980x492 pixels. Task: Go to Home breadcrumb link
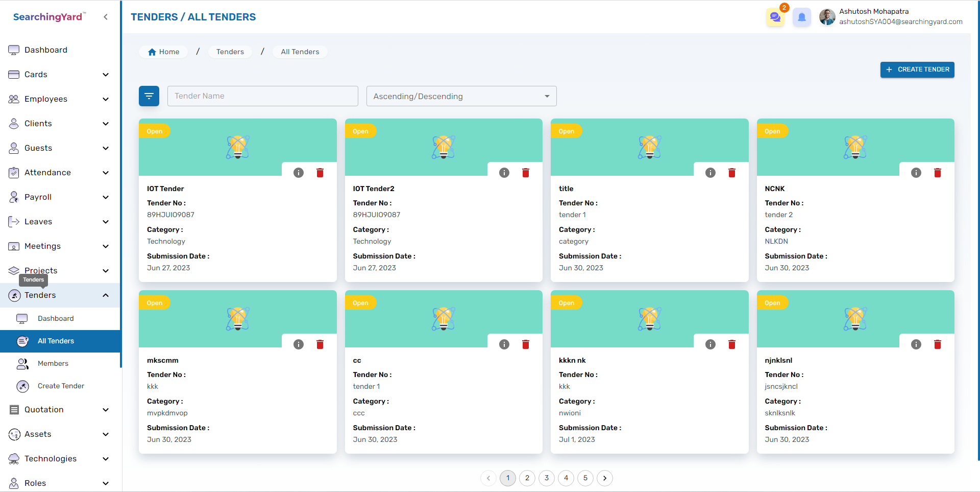[163, 52]
